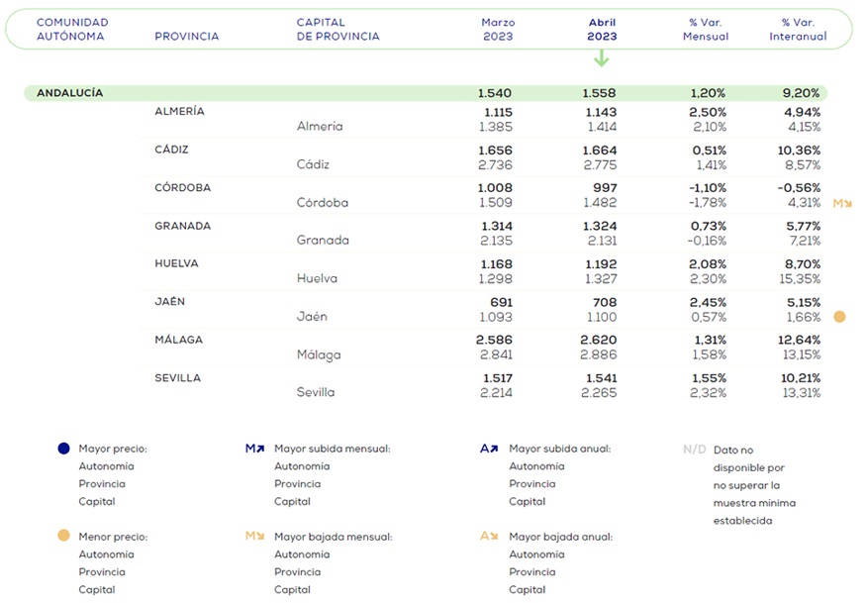Click the Marzo 2023 column header
Viewport: 868px width, 603px height.
[x=498, y=30]
